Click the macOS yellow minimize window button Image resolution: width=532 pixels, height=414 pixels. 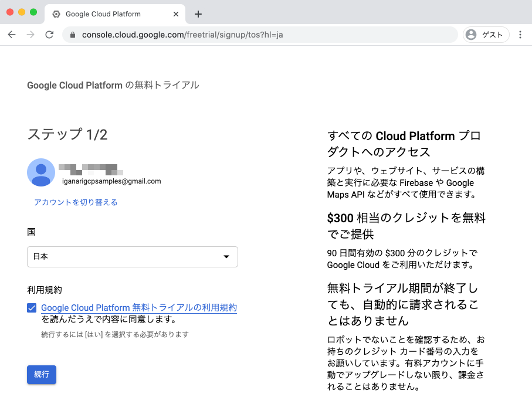22,12
